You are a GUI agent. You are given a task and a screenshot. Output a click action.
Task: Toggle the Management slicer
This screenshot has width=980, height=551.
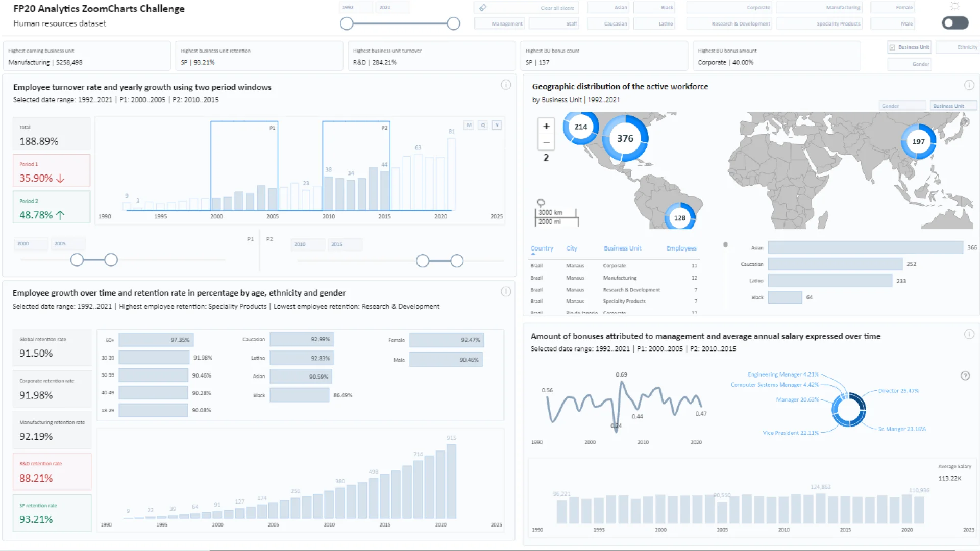point(499,23)
